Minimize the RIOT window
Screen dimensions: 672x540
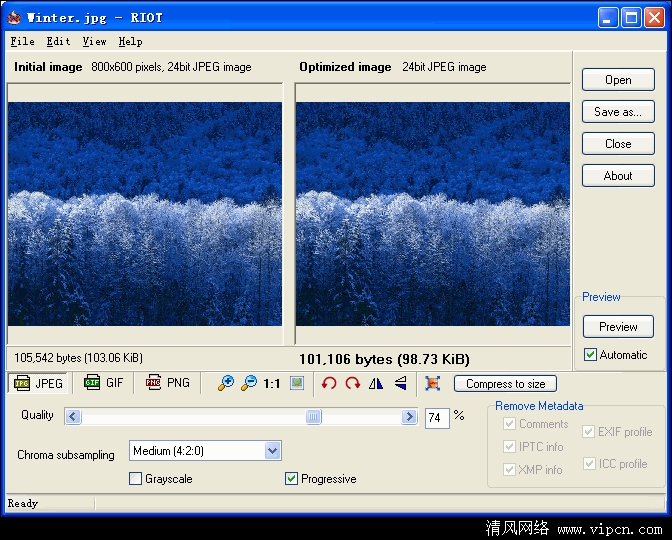[x=608, y=18]
